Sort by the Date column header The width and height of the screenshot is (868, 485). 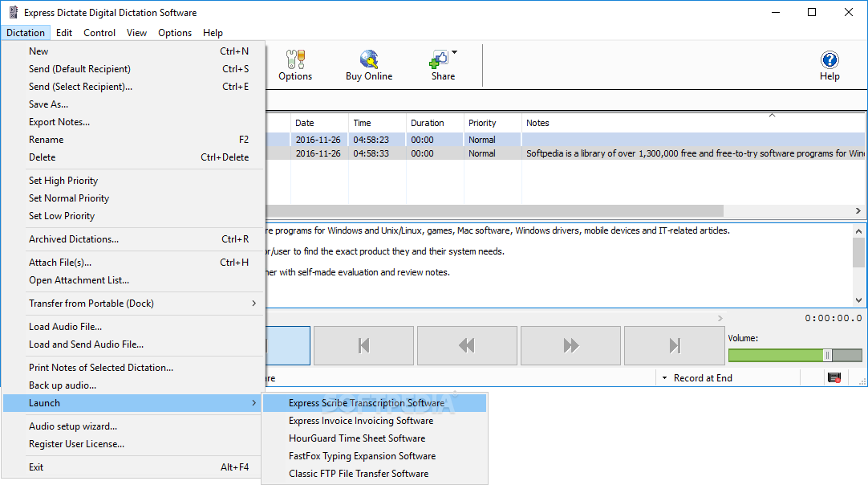[x=319, y=123]
